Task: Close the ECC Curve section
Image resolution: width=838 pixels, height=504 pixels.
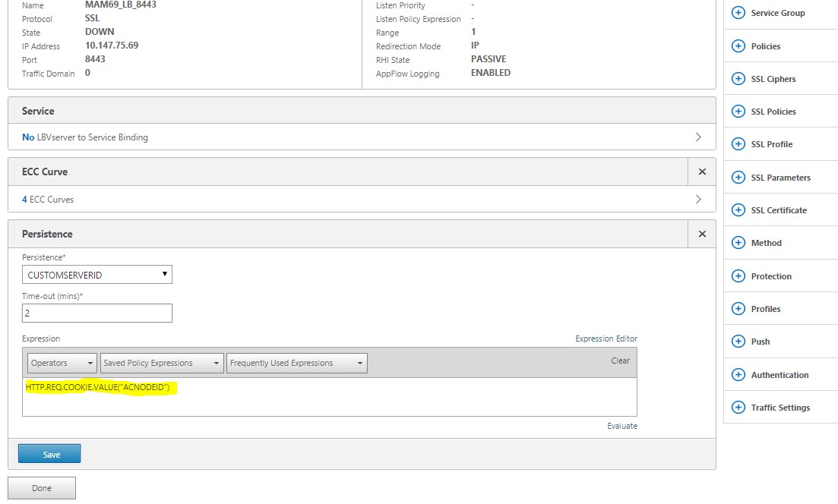Action: pos(702,172)
